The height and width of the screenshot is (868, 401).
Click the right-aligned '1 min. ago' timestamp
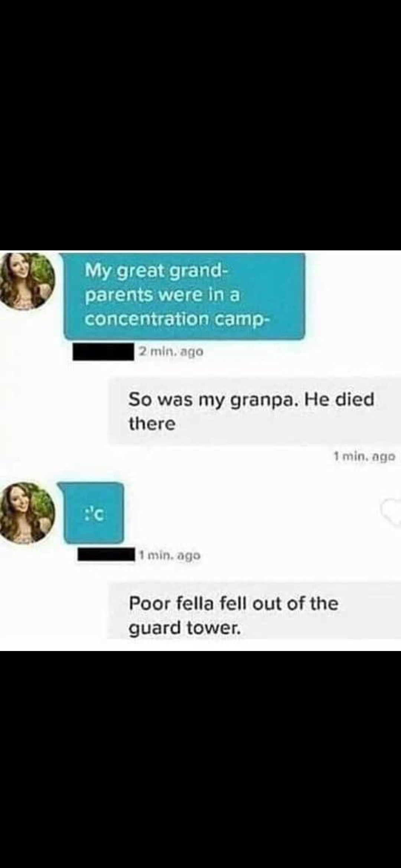364,457
